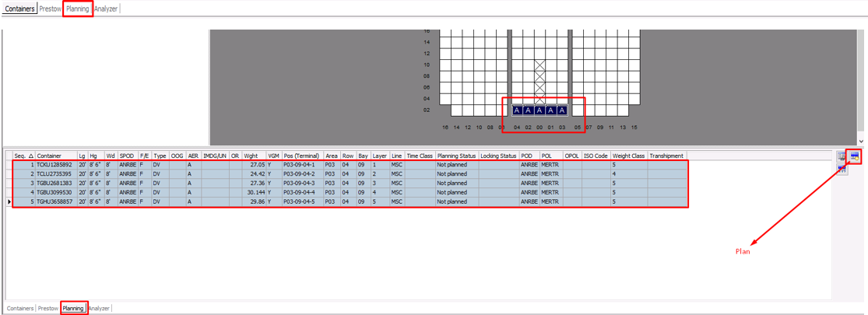Click position P03-09-04-3 cell

pos(303,183)
